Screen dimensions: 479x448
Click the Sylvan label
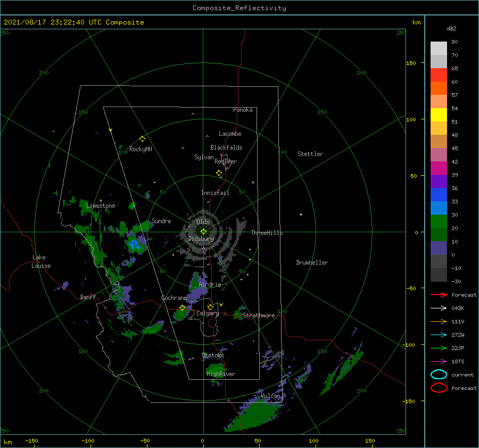click(204, 157)
